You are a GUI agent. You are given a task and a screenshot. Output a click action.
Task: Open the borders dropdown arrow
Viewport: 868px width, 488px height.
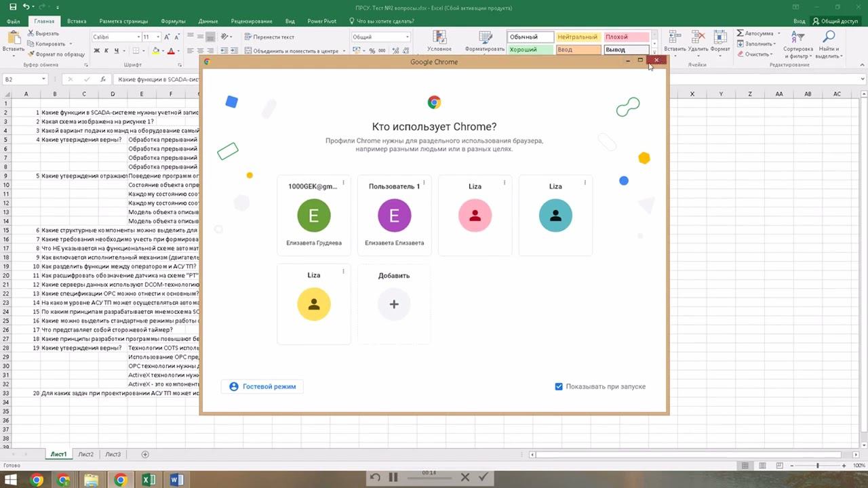coord(143,51)
